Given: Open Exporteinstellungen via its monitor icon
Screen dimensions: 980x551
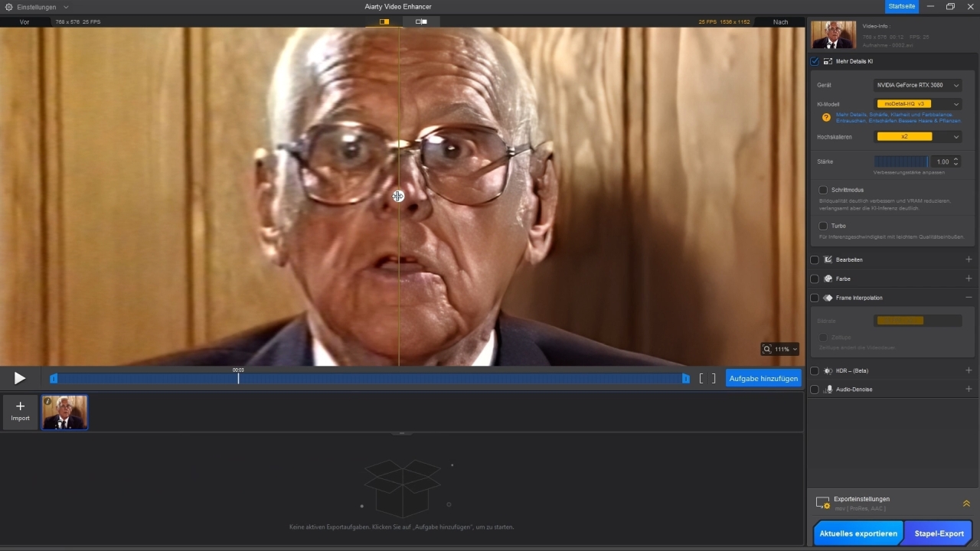Looking at the screenshot, I should point(823,503).
